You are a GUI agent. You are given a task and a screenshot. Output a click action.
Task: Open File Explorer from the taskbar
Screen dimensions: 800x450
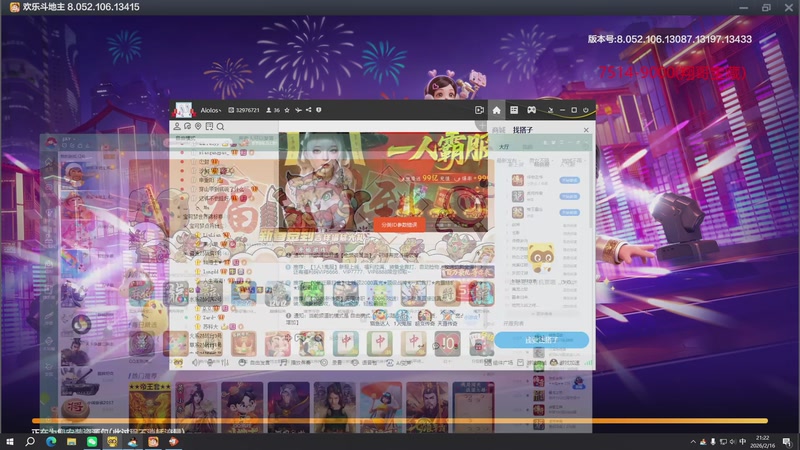[71, 442]
